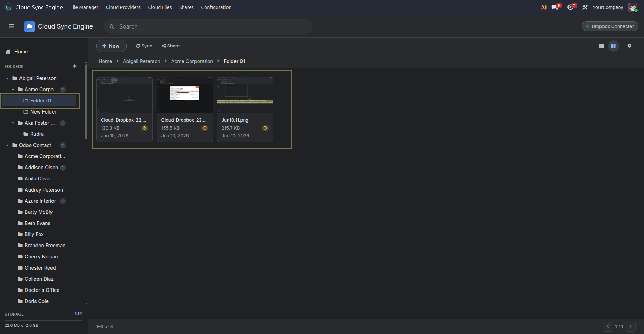Open the Jun10.11.png thumbnail
The width and height of the screenshot is (644, 334).
(x=245, y=95)
